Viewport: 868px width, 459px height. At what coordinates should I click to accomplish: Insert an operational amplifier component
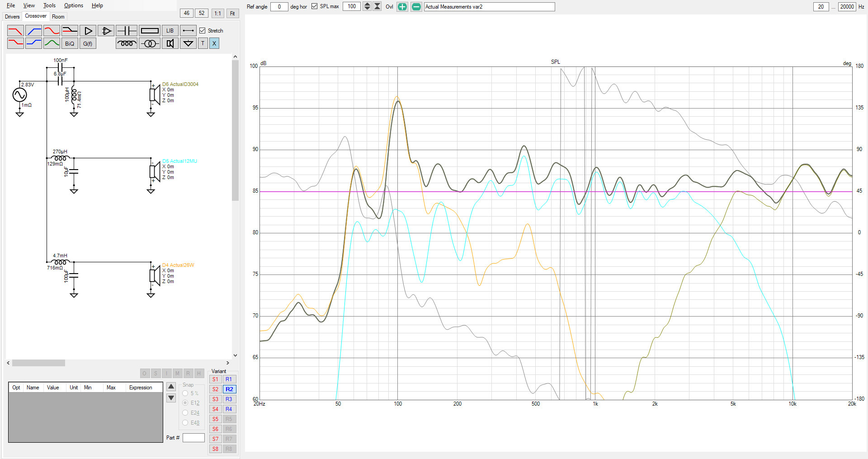click(x=106, y=31)
